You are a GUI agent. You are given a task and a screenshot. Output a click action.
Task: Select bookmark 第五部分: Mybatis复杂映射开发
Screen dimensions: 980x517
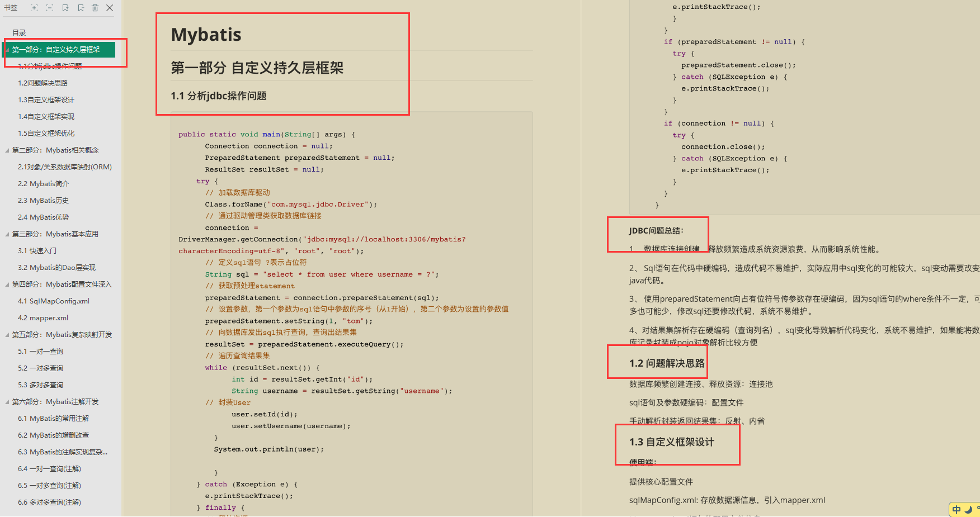pyautogui.click(x=62, y=335)
